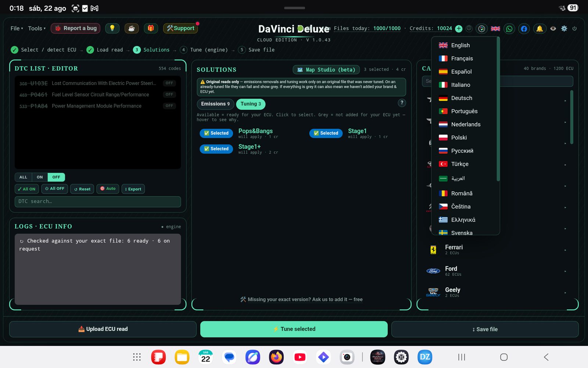Click All ON in DTC editor

[x=27, y=189]
